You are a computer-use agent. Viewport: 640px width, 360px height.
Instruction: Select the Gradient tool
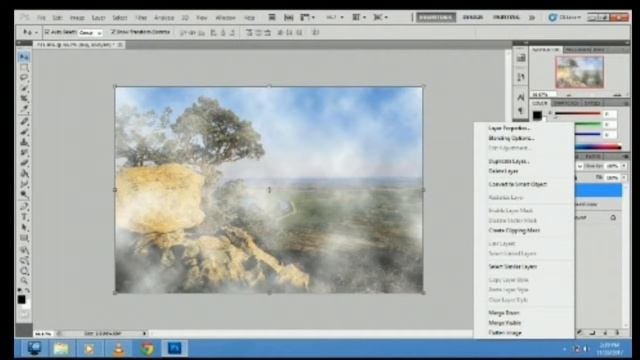[24, 173]
